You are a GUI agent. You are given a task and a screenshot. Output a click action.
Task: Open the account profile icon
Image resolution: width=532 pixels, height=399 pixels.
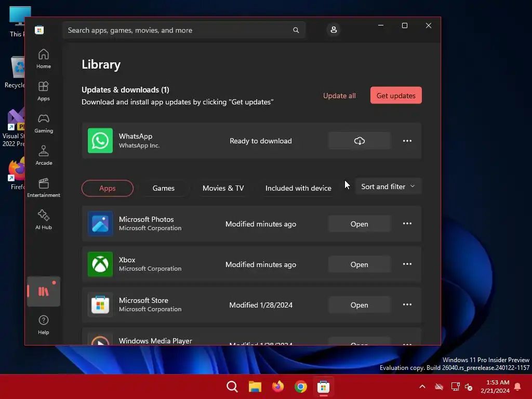(334, 30)
